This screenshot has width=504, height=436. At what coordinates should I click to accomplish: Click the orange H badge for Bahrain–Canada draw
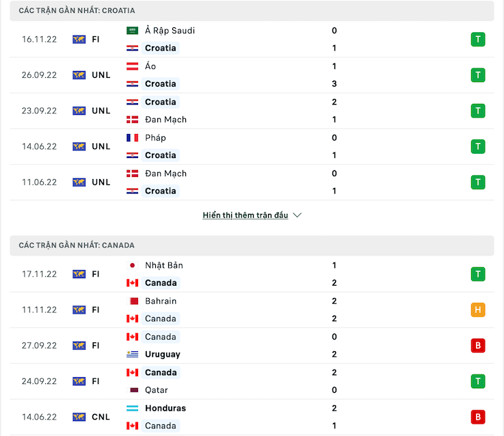(x=478, y=310)
